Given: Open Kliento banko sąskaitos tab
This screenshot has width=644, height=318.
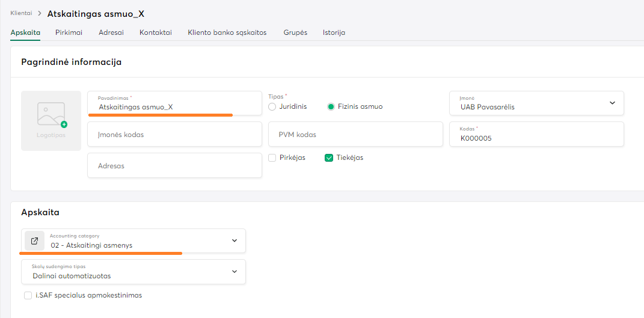Looking at the screenshot, I should tap(227, 32).
